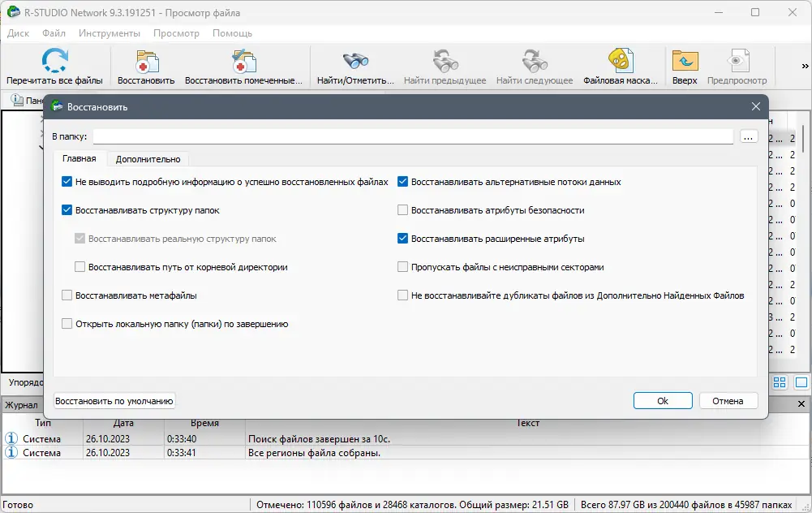Open the Файл menu
The width and height of the screenshot is (812, 513).
tap(54, 33)
